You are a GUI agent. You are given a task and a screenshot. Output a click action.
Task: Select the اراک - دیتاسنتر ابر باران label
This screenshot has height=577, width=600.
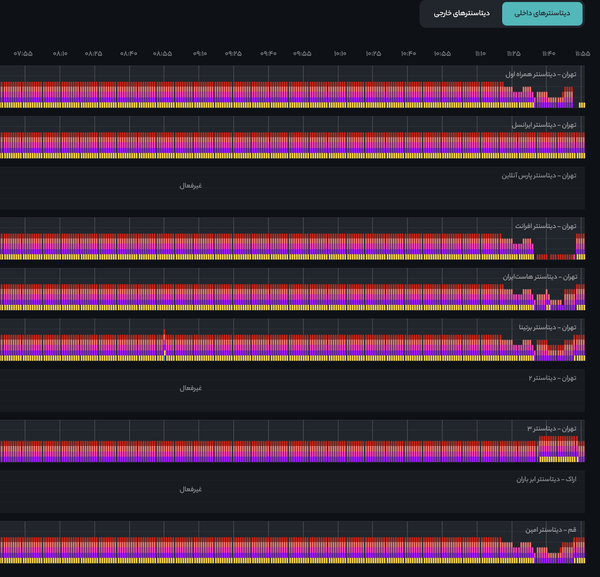point(546,479)
